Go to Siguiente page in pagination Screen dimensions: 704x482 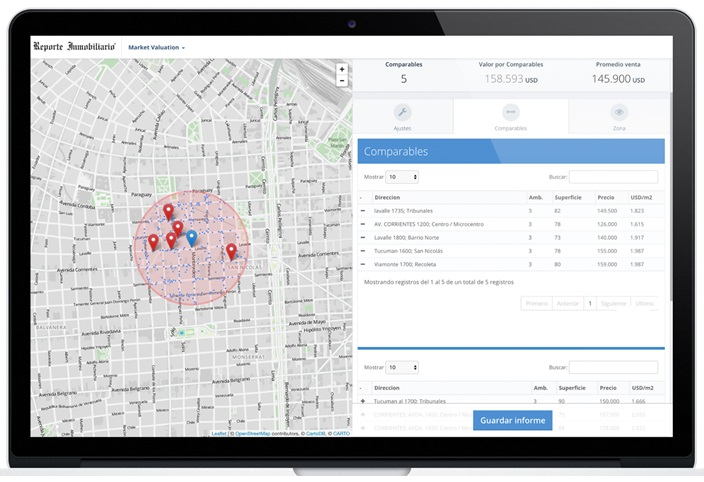613,303
